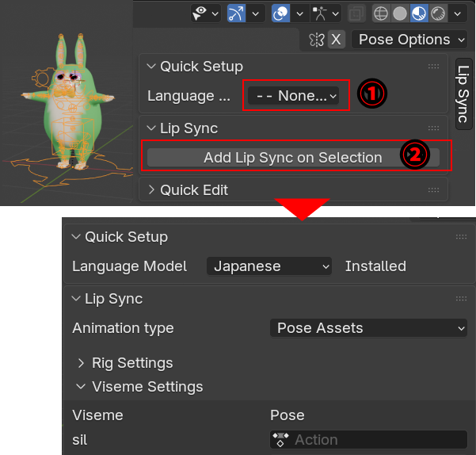Toggle X-ray display mode

(x=356, y=13)
